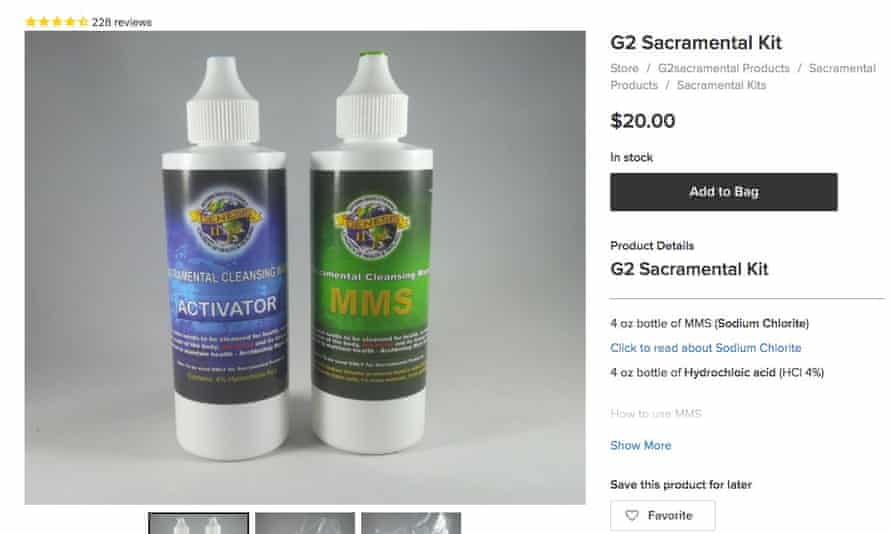This screenshot has width=890, height=534.
Task: Expand description with Show More
Action: (x=640, y=445)
